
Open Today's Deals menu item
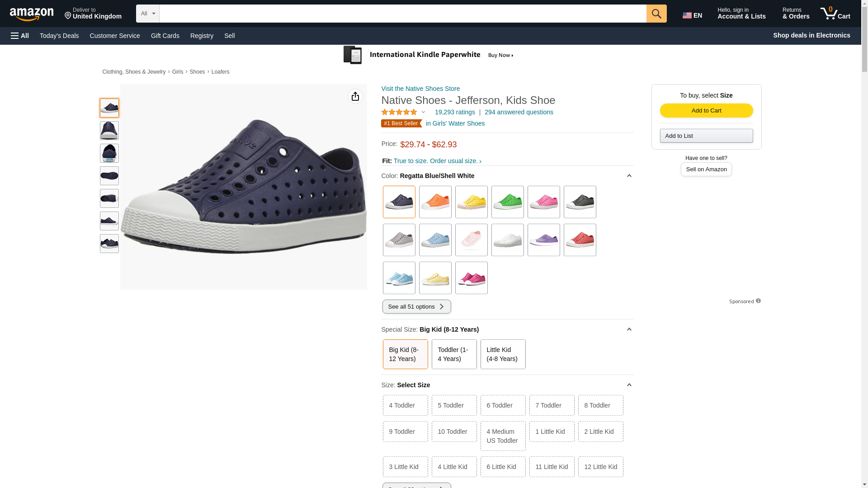click(59, 36)
